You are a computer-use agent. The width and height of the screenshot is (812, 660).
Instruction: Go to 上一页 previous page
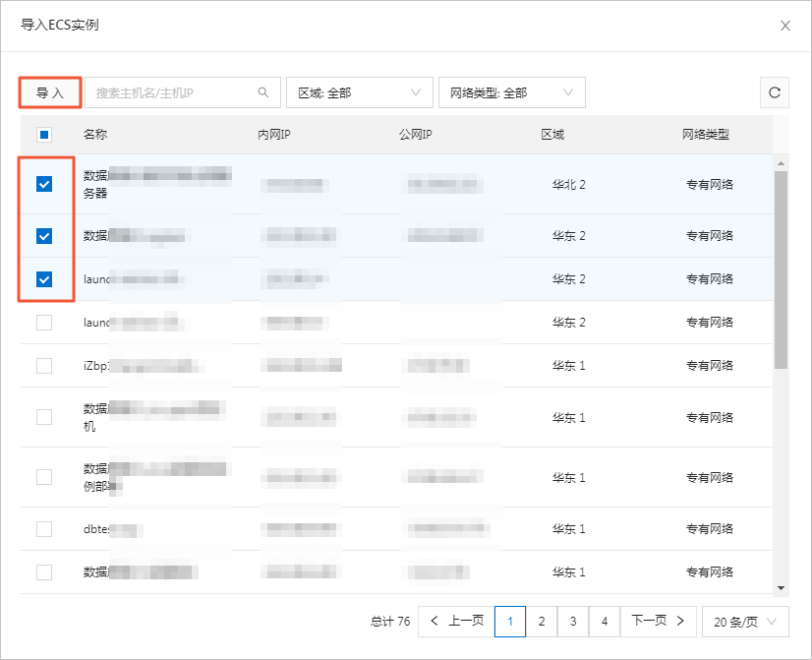click(x=456, y=621)
